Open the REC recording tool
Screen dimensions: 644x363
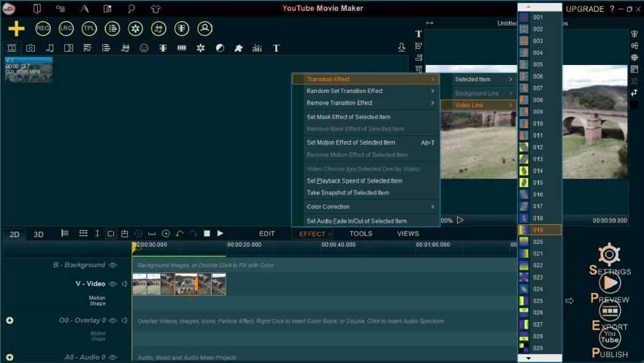(x=42, y=28)
